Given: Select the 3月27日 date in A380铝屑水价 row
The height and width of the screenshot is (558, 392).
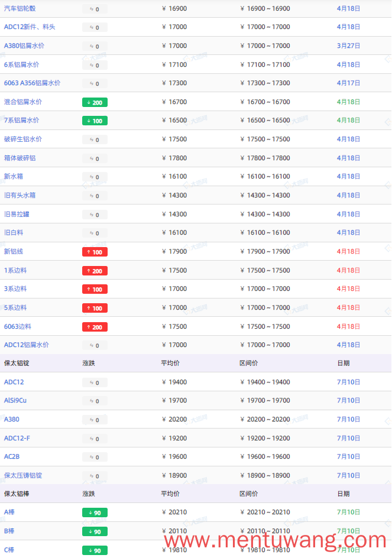Looking at the screenshot, I should [x=349, y=46].
